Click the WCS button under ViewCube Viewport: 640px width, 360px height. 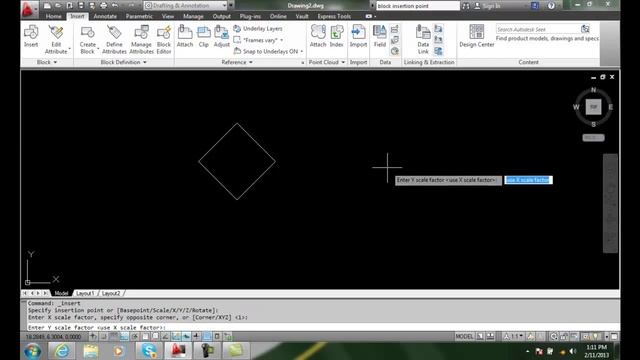(593, 138)
